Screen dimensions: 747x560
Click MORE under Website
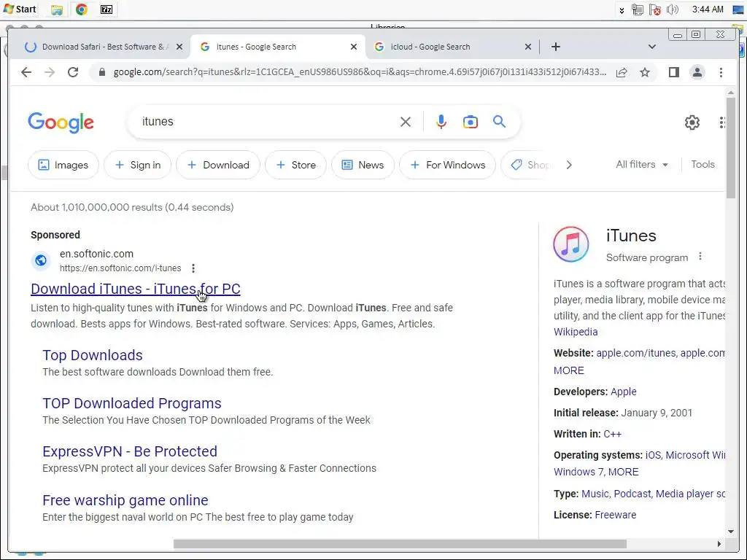point(569,370)
